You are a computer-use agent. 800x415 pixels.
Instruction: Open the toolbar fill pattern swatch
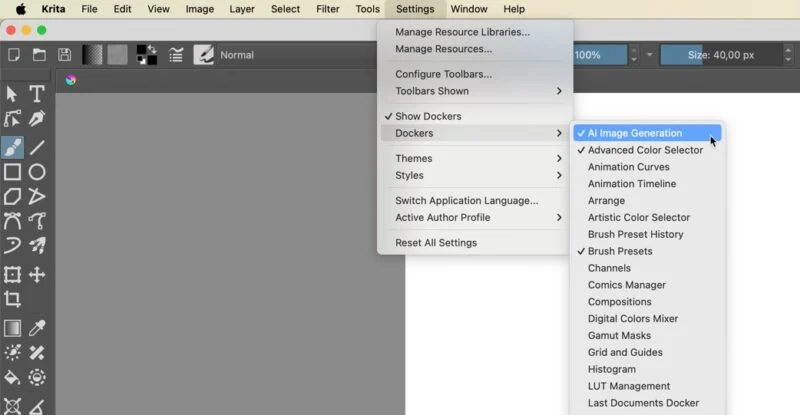pos(117,55)
